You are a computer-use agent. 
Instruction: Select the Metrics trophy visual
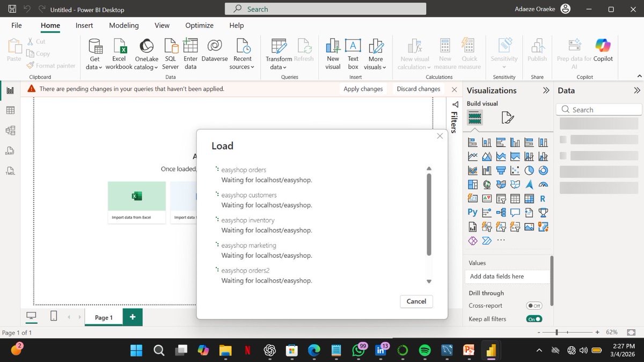pyautogui.click(x=543, y=212)
